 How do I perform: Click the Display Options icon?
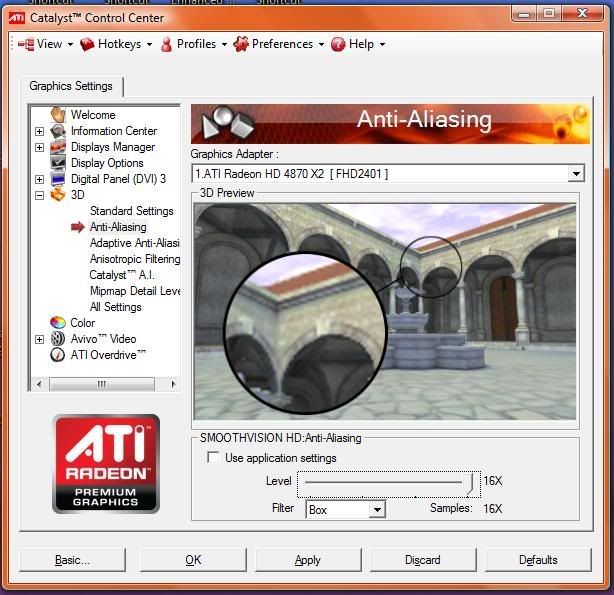coord(58,163)
